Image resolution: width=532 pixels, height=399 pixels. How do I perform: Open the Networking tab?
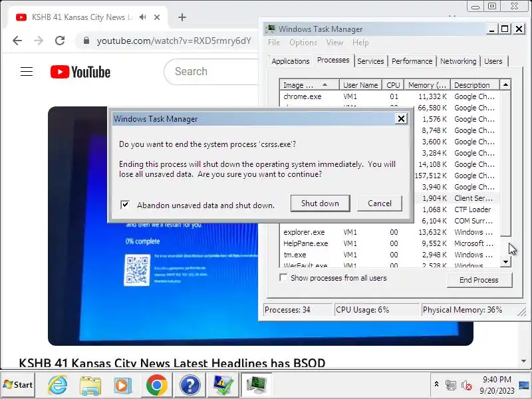(458, 61)
